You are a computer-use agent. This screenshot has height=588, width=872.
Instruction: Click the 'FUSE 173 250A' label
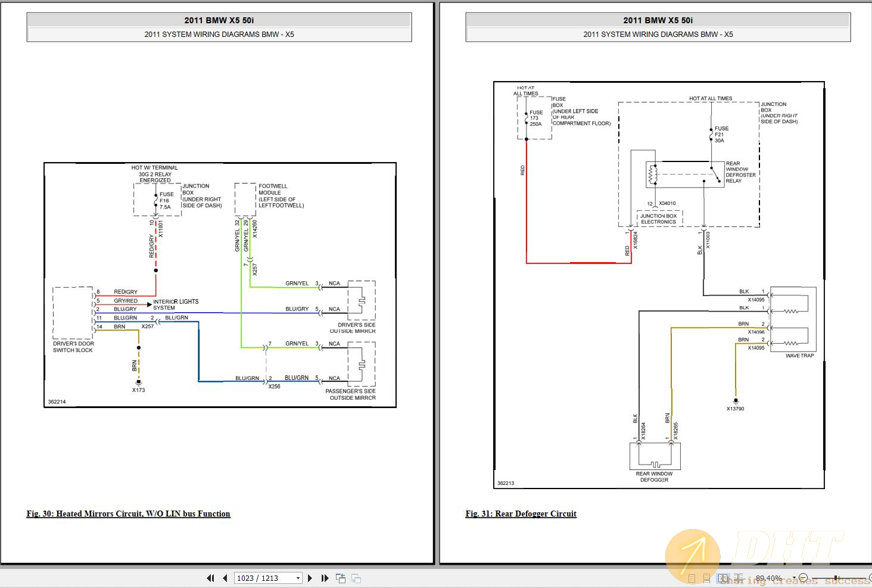click(x=536, y=118)
